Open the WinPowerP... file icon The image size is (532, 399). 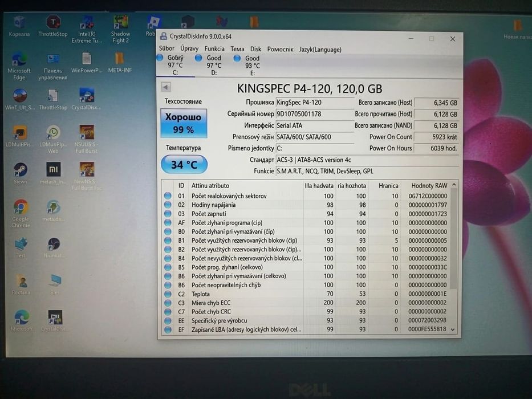[x=87, y=63]
